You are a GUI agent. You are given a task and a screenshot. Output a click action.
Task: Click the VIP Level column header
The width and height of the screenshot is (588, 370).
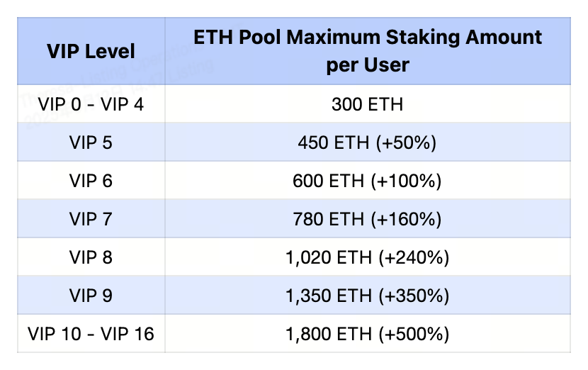tap(91, 51)
